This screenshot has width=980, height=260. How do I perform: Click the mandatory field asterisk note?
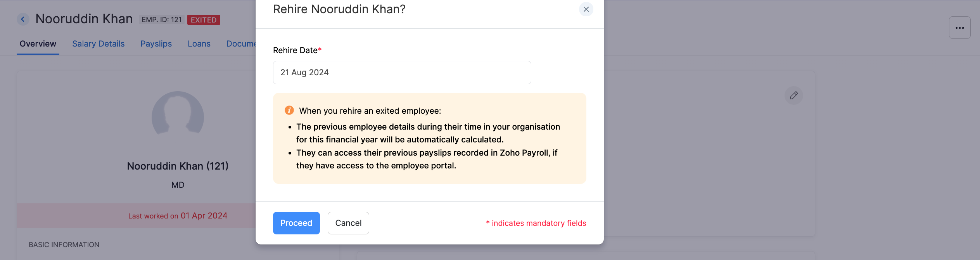point(536,223)
